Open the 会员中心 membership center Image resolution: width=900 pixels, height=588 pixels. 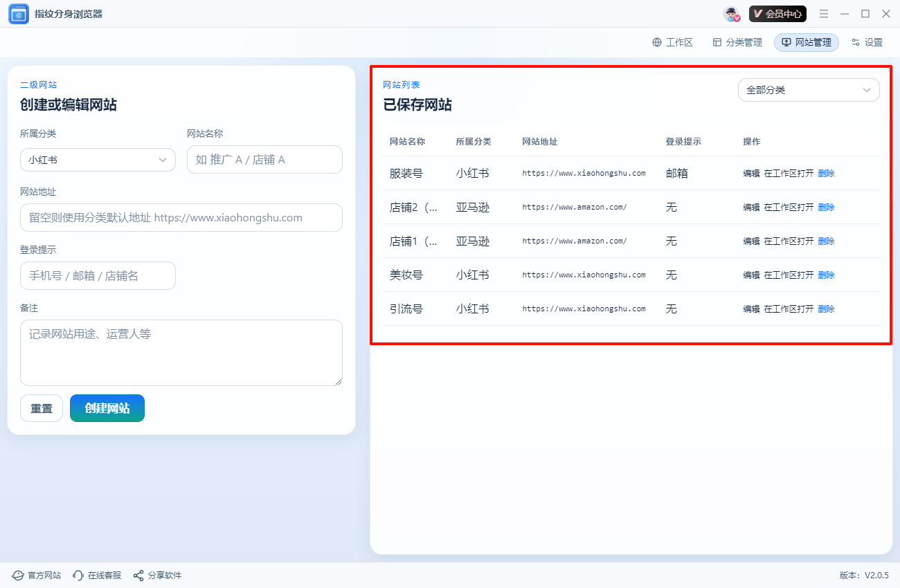pos(777,14)
